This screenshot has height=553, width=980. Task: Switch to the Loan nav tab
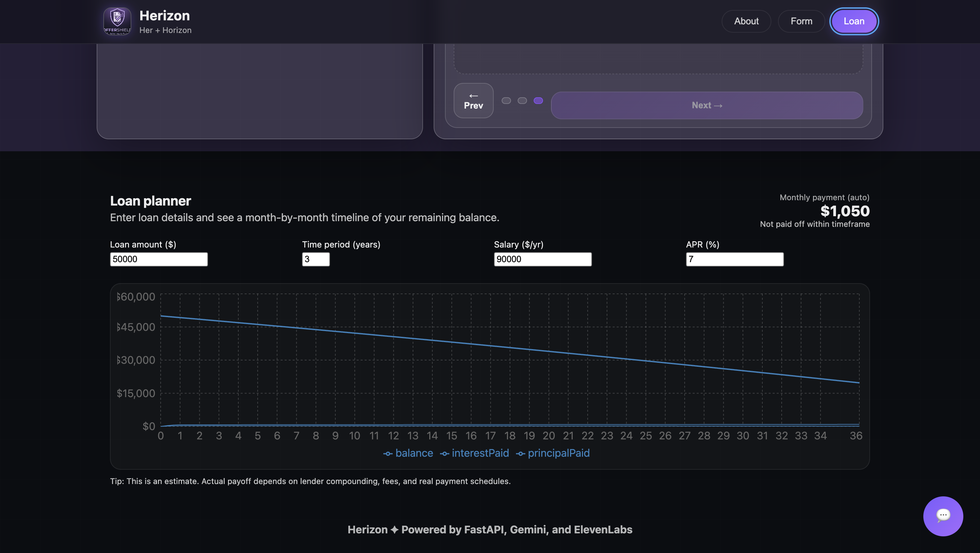[x=854, y=21]
